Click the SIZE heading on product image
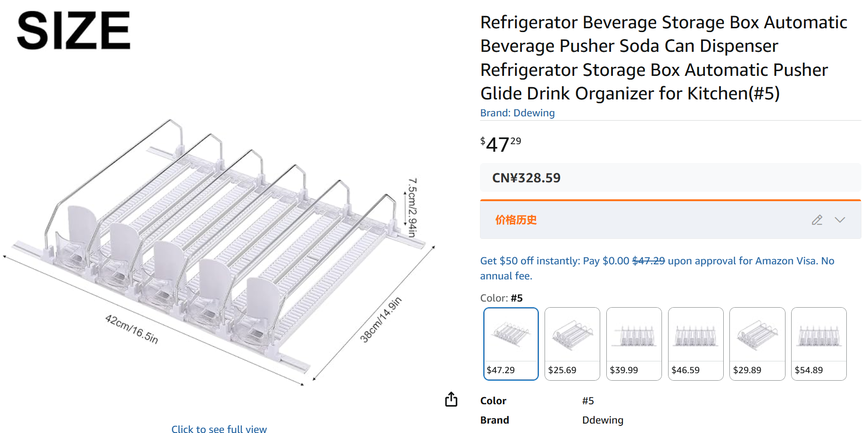Viewport: 868px width, 433px height. (74, 31)
